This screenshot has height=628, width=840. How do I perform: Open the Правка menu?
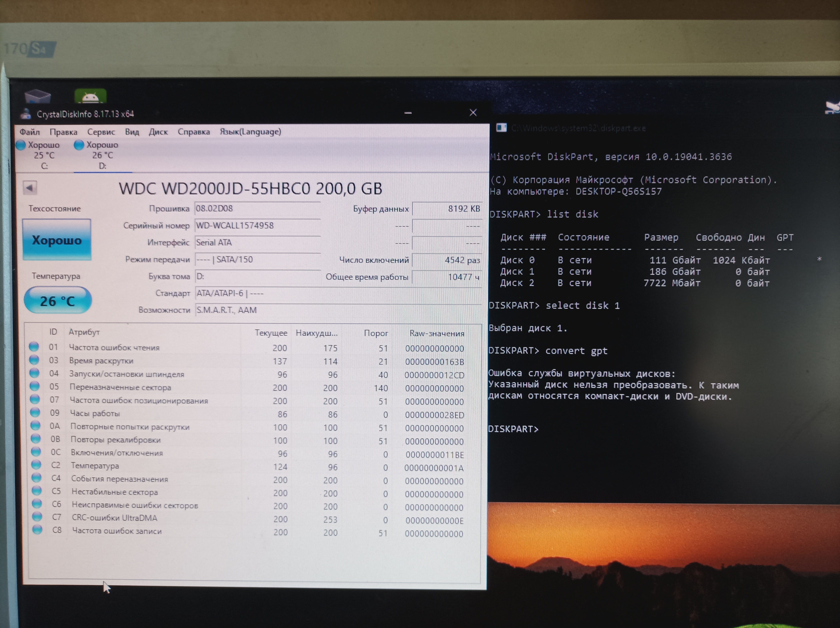click(63, 132)
